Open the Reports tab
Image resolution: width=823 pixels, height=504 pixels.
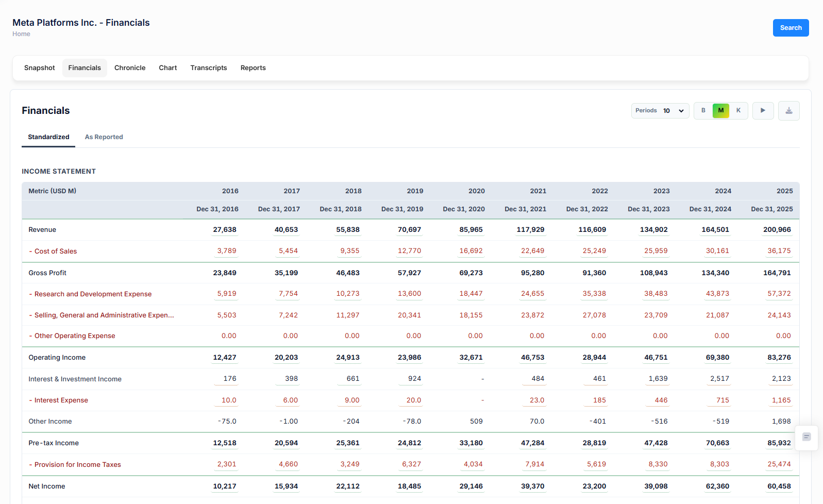point(253,68)
